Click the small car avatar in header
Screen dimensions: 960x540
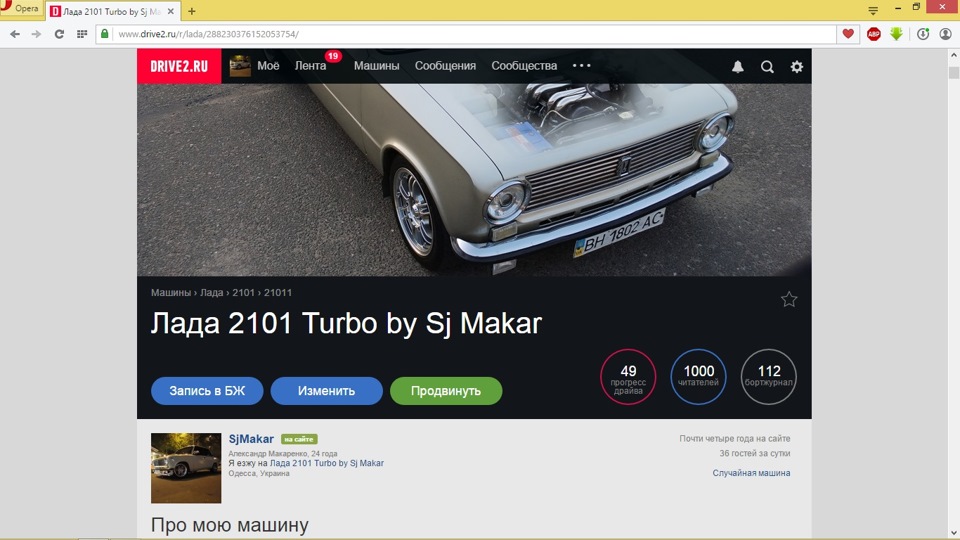tap(240, 66)
